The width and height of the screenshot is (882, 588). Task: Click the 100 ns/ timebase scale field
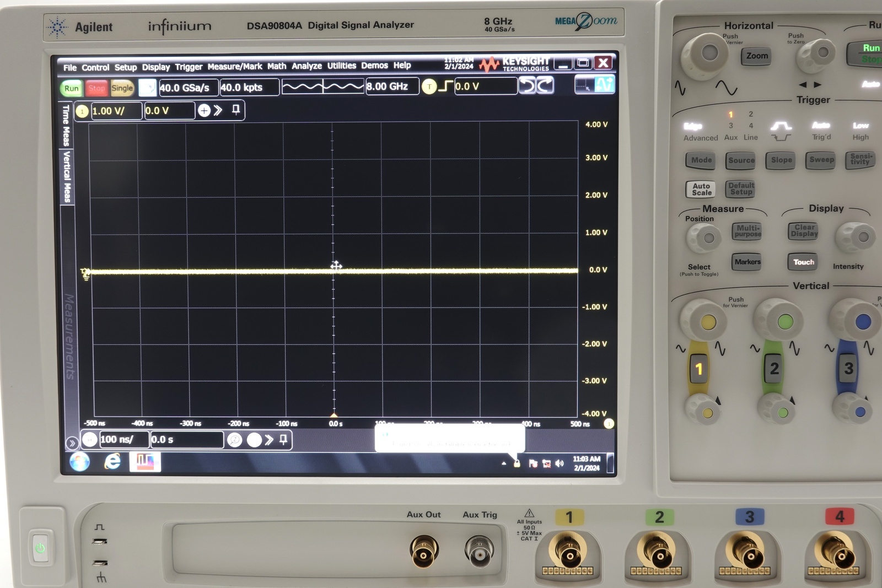click(124, 440)
